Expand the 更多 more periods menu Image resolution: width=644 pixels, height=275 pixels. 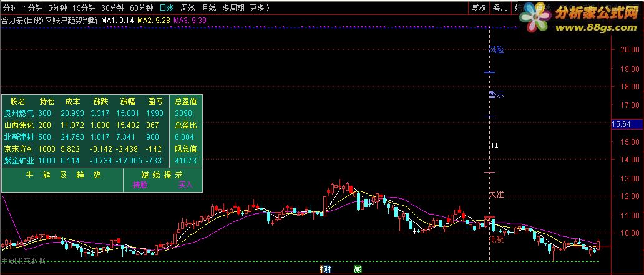coord(260,7)
